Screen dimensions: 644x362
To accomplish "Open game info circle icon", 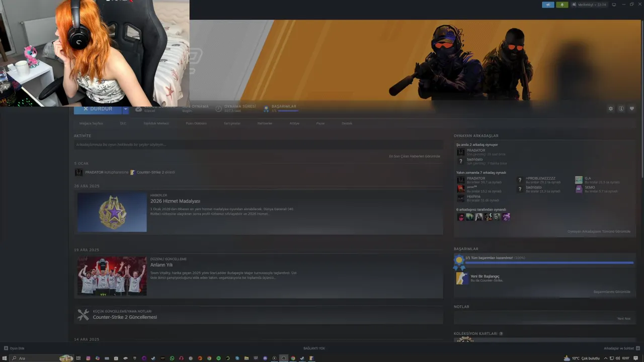I will pyautogui.click(x=621, y=109).
